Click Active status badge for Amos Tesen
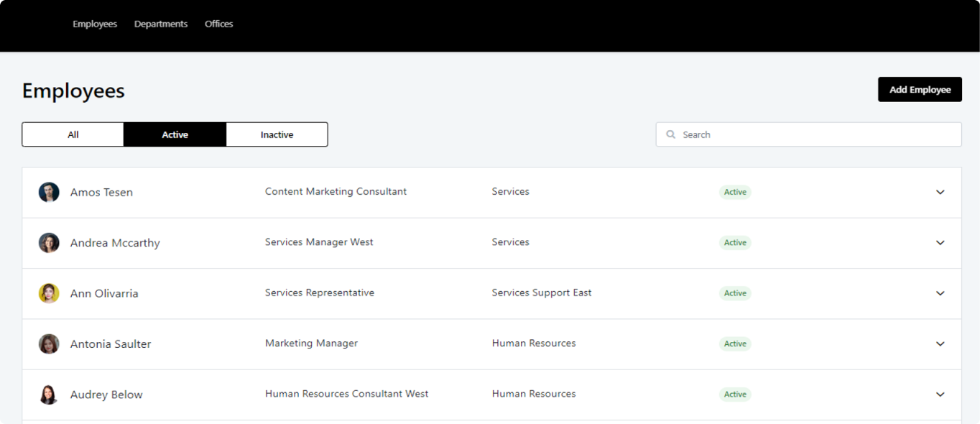 [735, 193]
